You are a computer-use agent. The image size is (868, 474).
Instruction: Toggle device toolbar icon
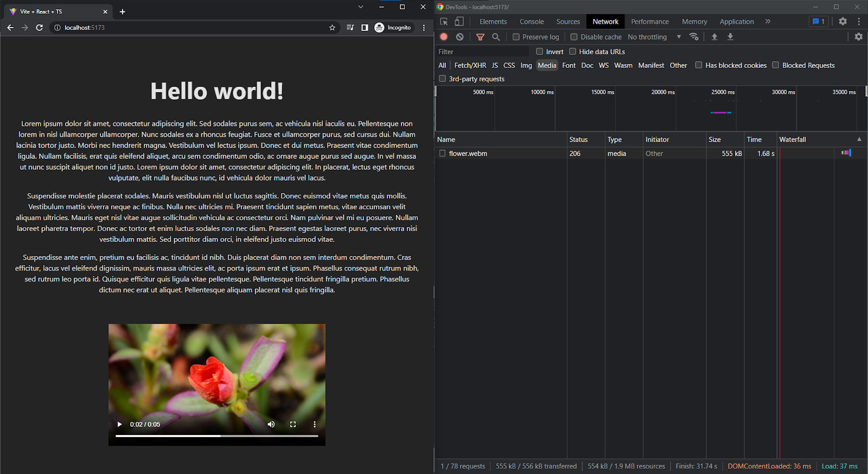coord(459,22)
